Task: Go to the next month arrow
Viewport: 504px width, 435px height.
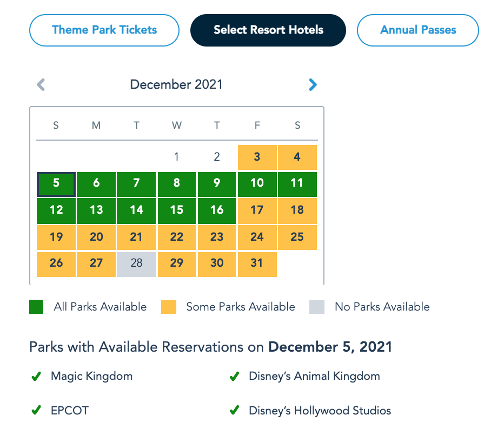Action: (313, 84)
